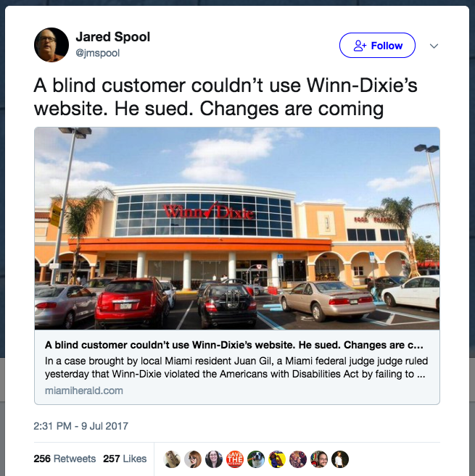This screenshot has width=475, height=476.
Task: Open the @jmspool handle link
Action: 98,53
